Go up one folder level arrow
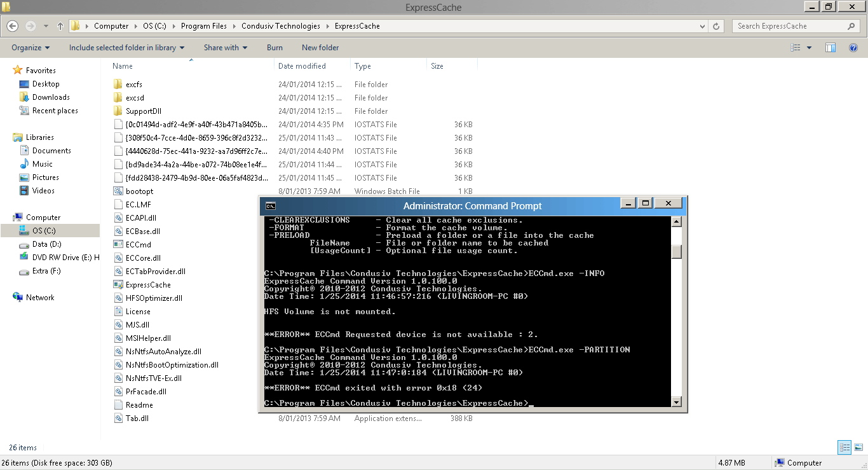Viewport: 868px width, 470px height. click(x=60, y=26)
